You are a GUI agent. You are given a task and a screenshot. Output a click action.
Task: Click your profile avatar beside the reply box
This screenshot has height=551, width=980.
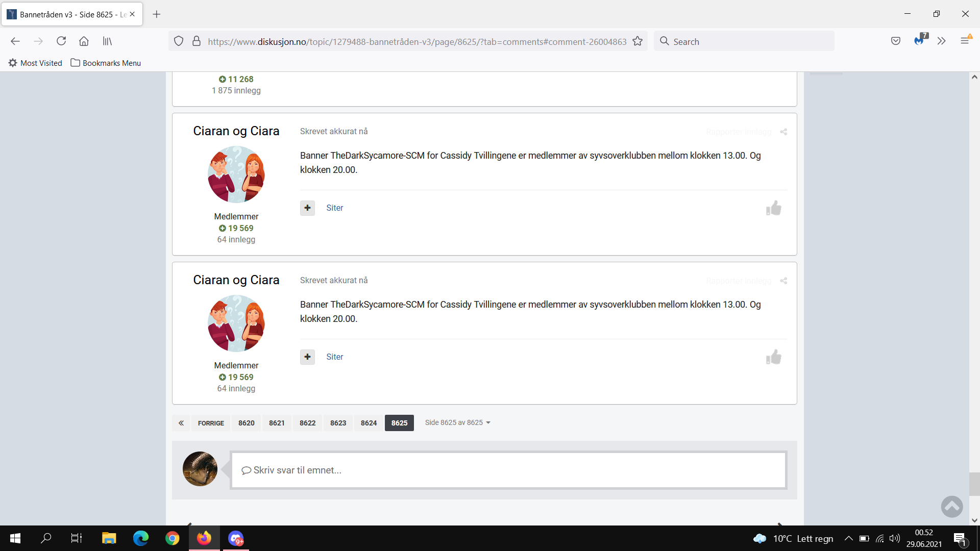(x=200, y=469)
